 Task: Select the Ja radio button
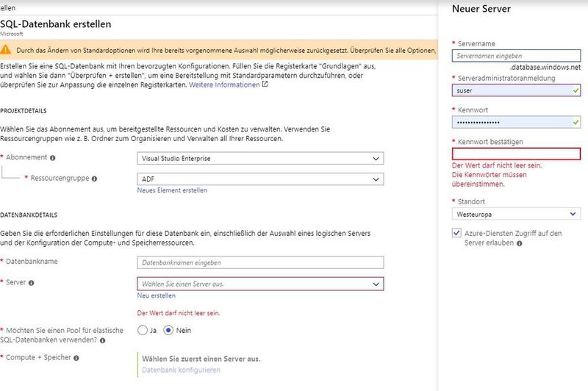(x=142, y=331)
